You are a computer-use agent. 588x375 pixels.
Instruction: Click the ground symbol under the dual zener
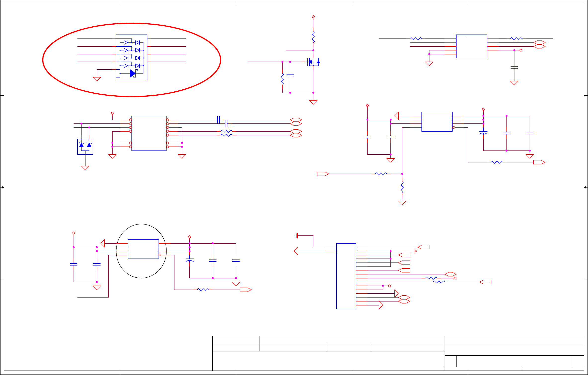pos(85,168)
